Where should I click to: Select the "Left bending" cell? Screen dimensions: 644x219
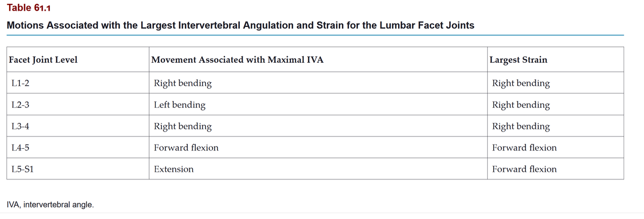[179, 105]
